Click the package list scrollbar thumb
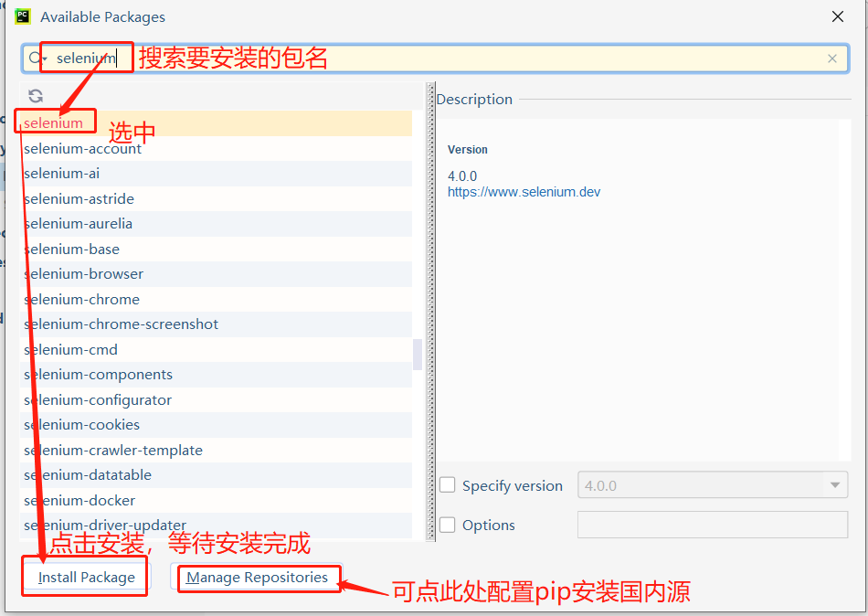Screen dimensions: 868x616 [x=418, y=354]
